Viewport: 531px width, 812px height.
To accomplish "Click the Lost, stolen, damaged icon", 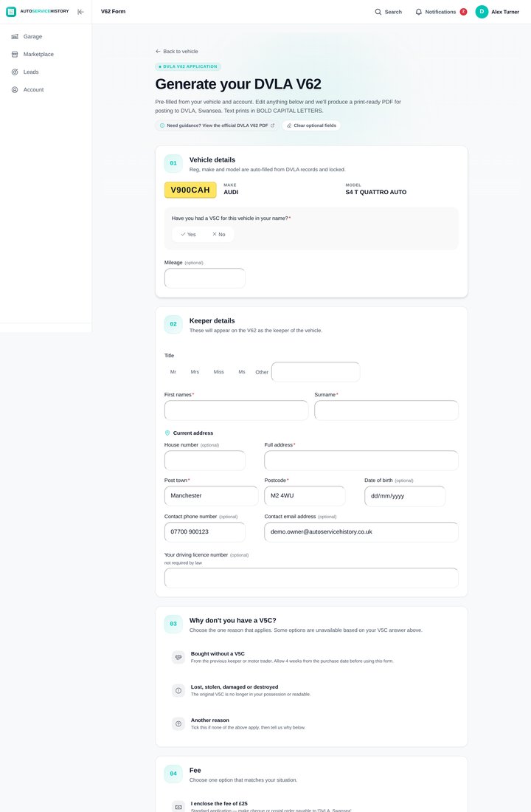I will pos(178,690).
